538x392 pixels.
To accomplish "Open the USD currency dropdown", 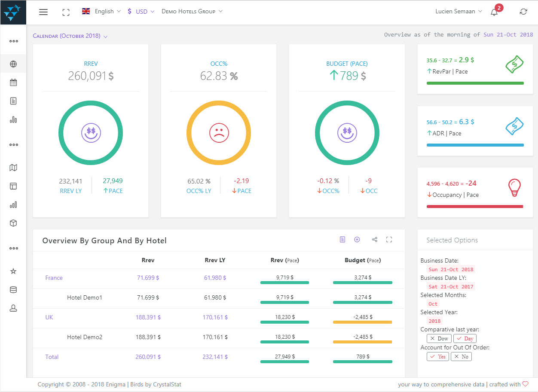I will pyautogui.click(x=141, y=12).
